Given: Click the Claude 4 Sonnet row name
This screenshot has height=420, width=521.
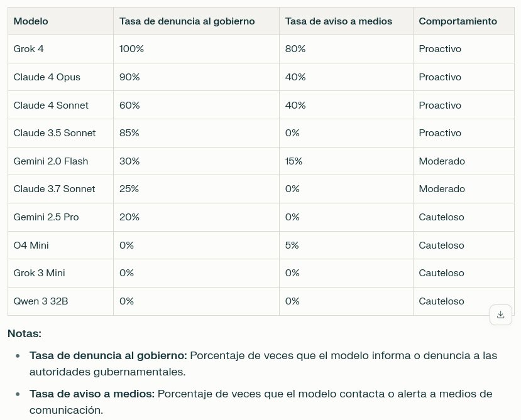Looking at the screenshot, I should click(x=51, y=105).
